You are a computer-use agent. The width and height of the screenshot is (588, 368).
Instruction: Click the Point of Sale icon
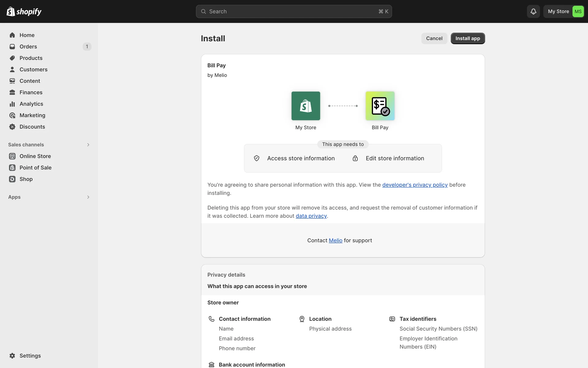[x=12, y=167]
